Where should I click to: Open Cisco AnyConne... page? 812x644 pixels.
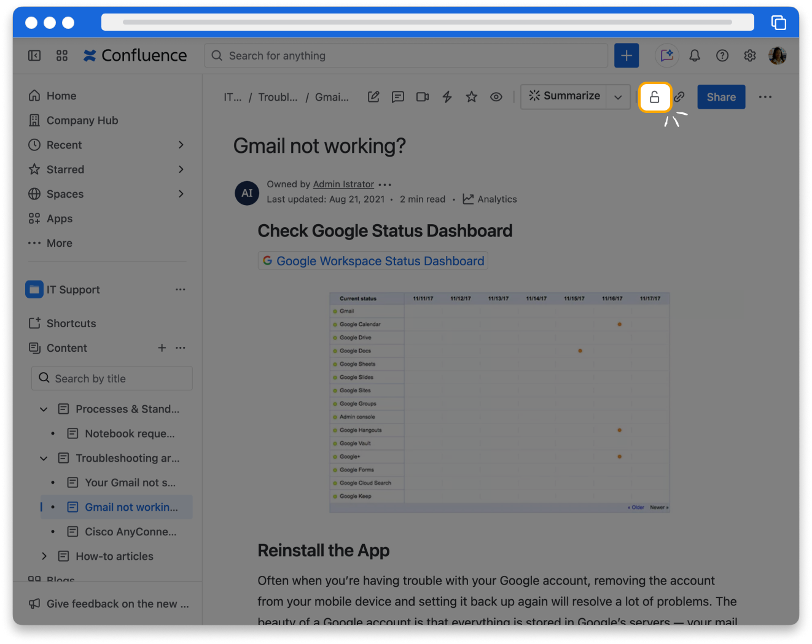(130, 532)
